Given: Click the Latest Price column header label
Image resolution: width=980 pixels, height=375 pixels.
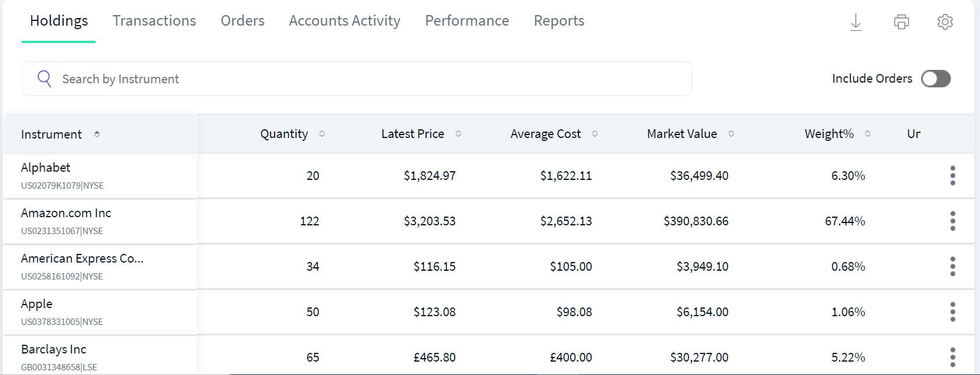Looking at the screenshot, I should pos(413,134).
